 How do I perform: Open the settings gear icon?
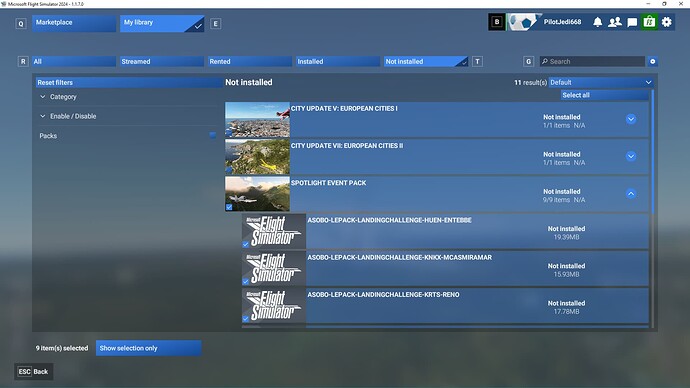(667, 22)
